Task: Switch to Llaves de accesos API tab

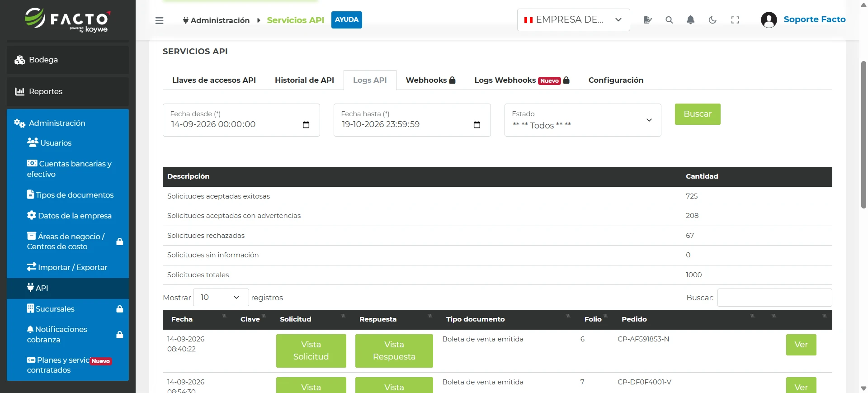Action: tap(214, 80)
